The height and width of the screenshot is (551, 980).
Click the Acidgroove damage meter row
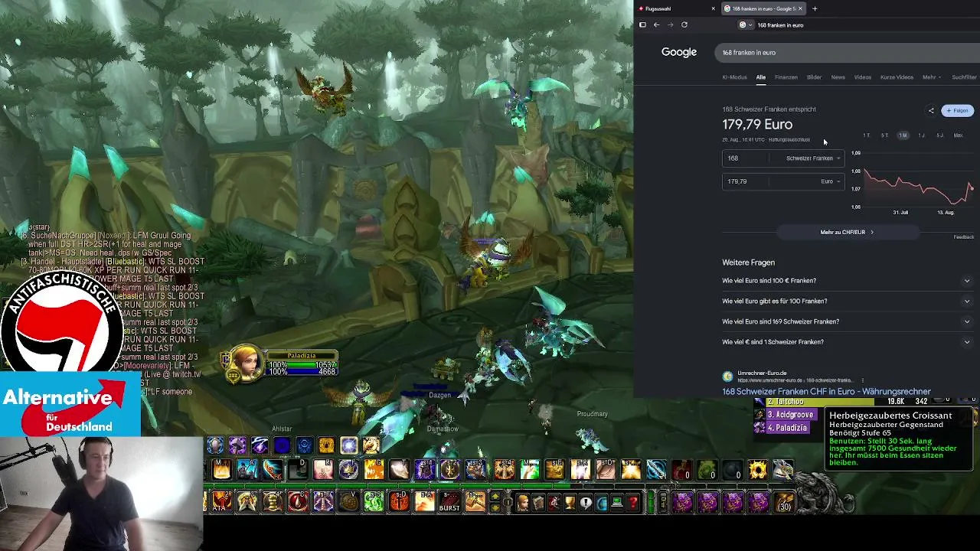pos(786,415)
